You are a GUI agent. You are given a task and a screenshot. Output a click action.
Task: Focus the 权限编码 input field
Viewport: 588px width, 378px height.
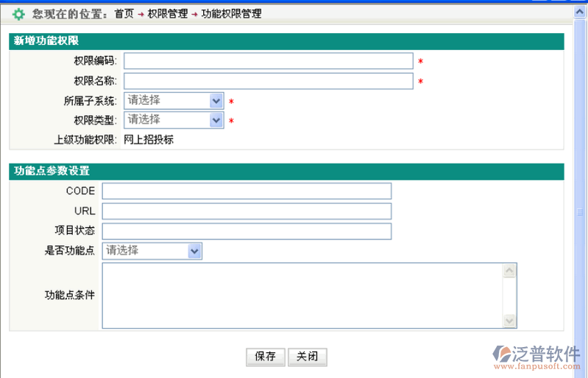click(269, 61)
